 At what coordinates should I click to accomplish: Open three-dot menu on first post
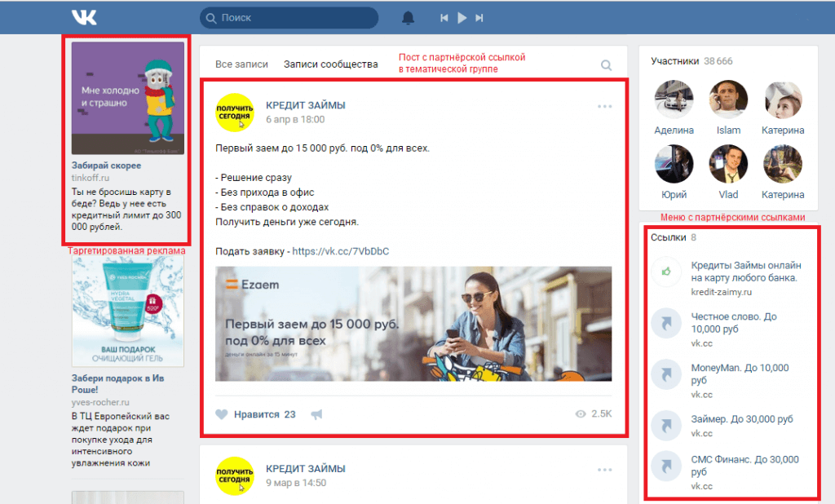[x=604, y=106]
